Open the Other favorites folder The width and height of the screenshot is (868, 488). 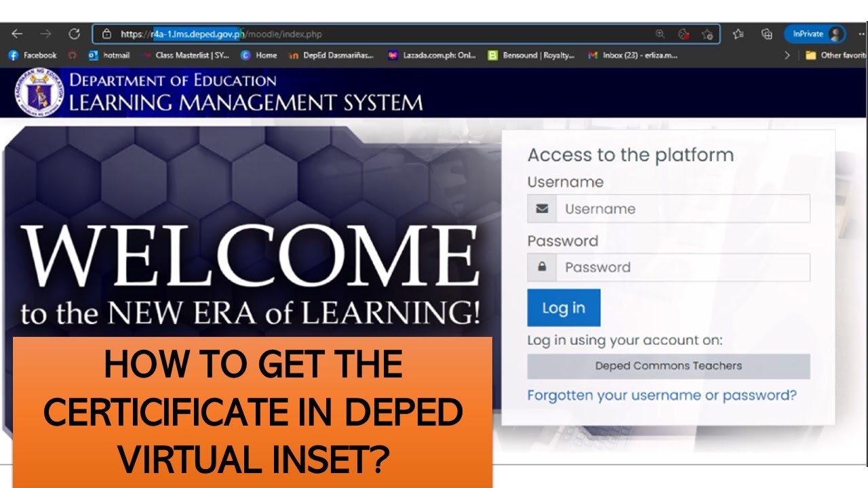tap(835, 56)
